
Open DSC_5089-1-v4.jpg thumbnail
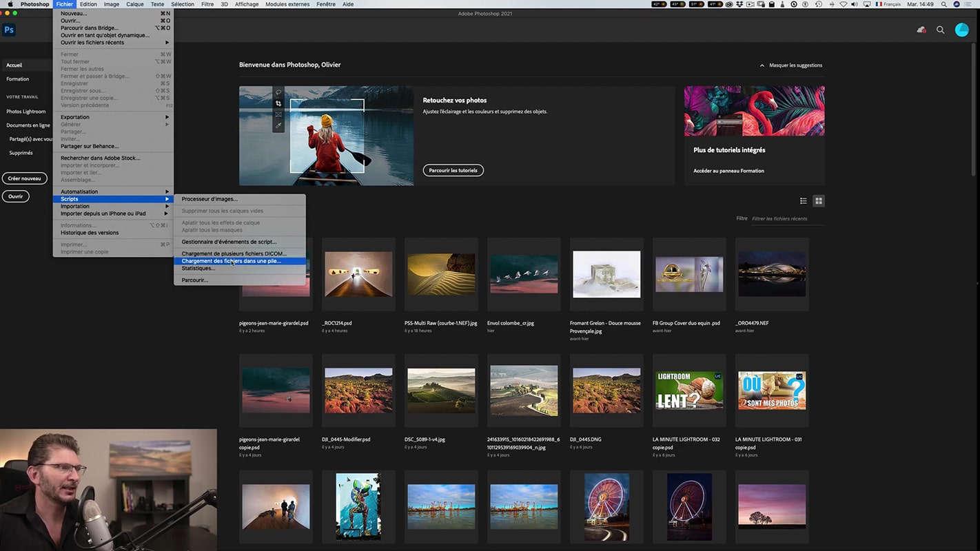coord(441,391)
